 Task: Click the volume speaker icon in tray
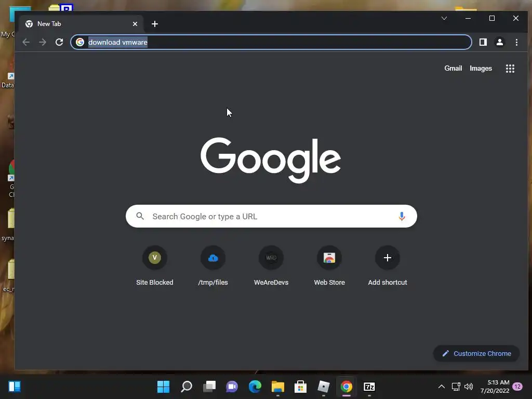click(x=469, y=387)
